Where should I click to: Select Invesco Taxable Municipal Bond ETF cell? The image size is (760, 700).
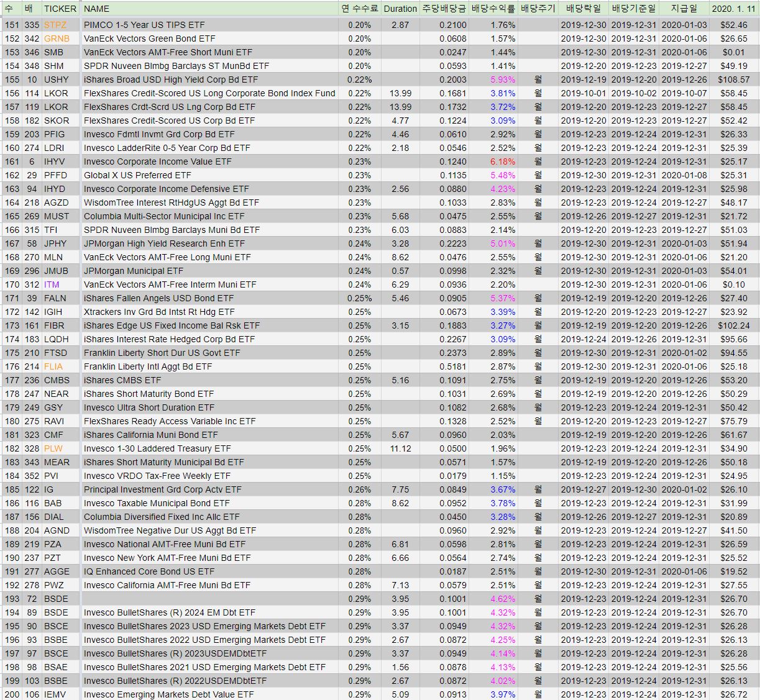(x=210, y=503)
